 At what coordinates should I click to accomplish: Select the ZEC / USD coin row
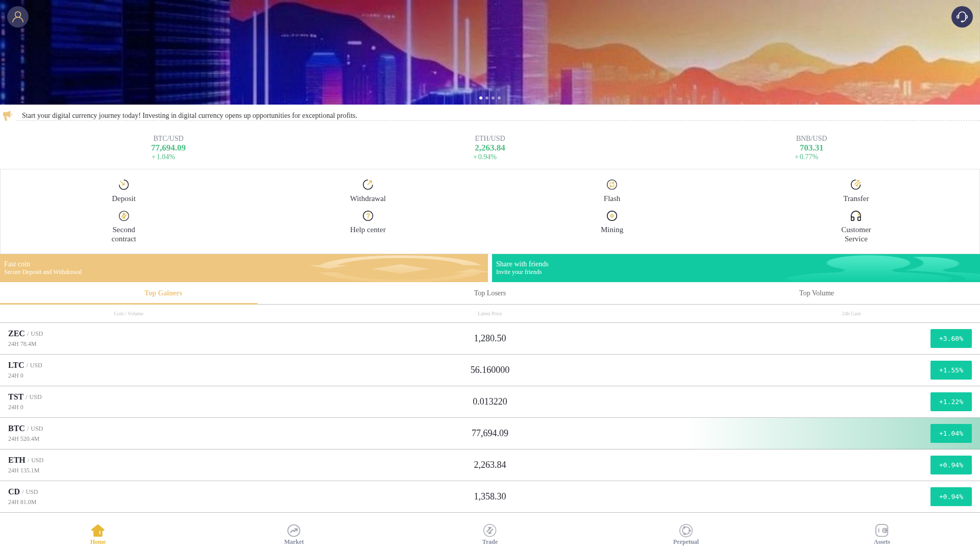490,339
